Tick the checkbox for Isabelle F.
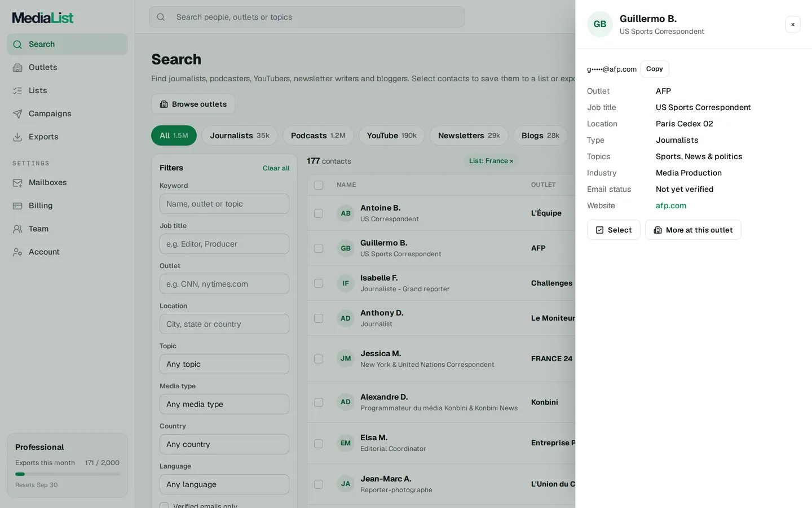 [319, 283]
